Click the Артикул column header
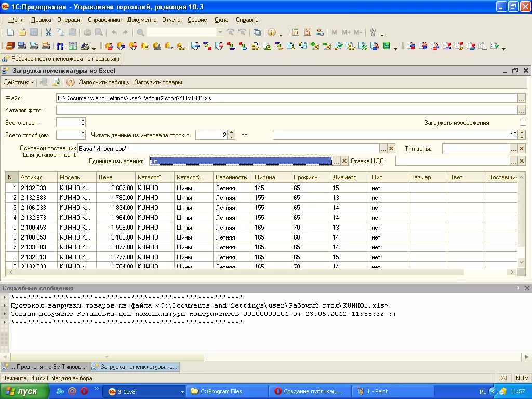Image resolution: width=532 pixels, height=399 pixels. coord(37,177)
